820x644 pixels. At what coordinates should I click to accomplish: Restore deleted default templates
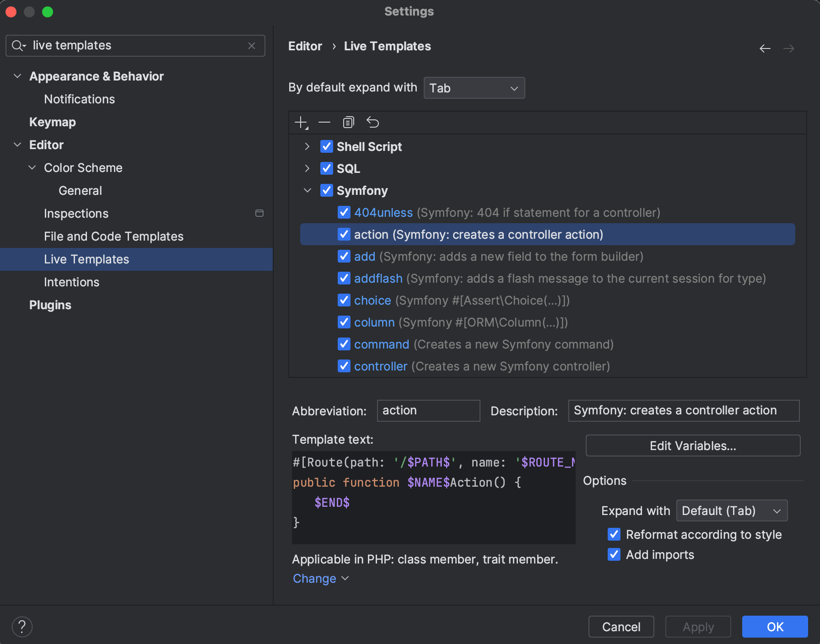click(x=372, y=122)
